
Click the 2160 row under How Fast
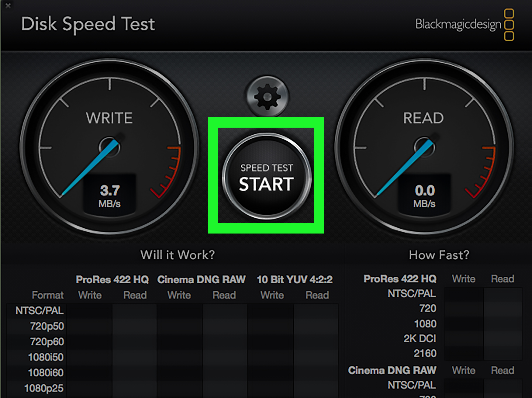tap(425, 353)
